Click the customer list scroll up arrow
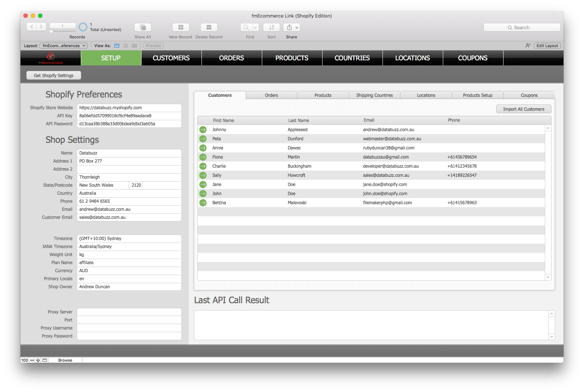Viewport: 584px width, 392px height. pos(548,128)
